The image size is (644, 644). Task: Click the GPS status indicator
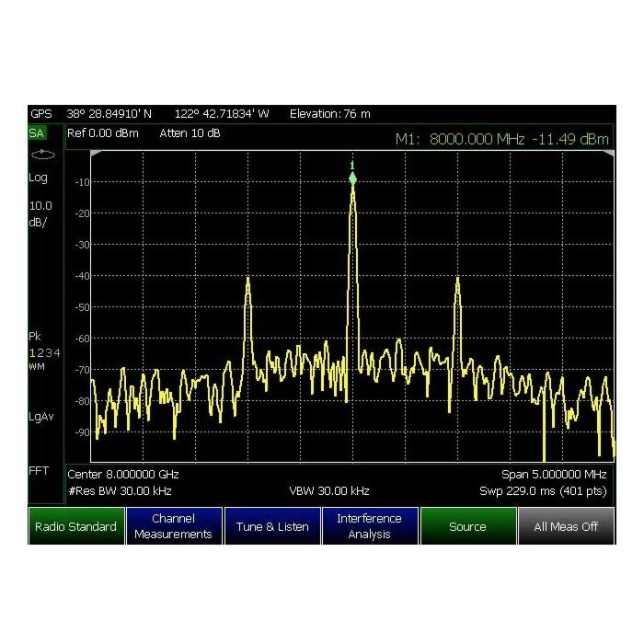point(41,114)
